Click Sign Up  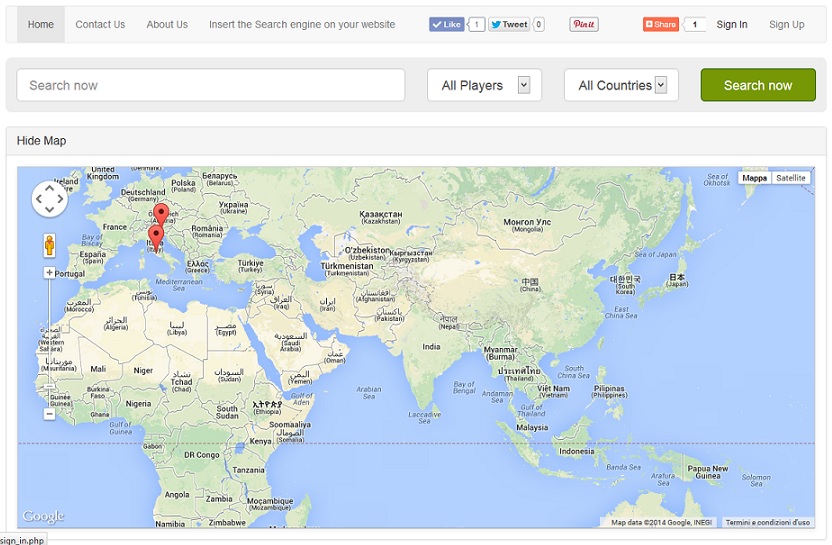click(787, 24)
